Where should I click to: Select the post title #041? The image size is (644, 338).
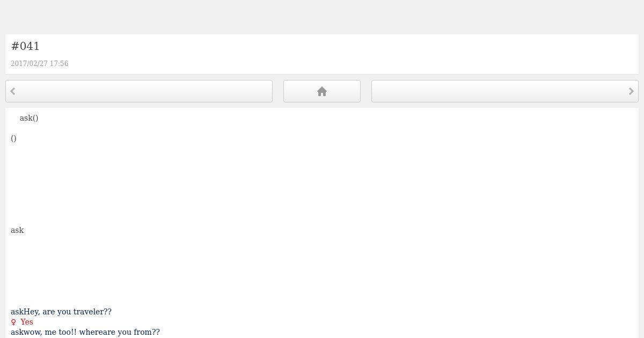(25, 46)
